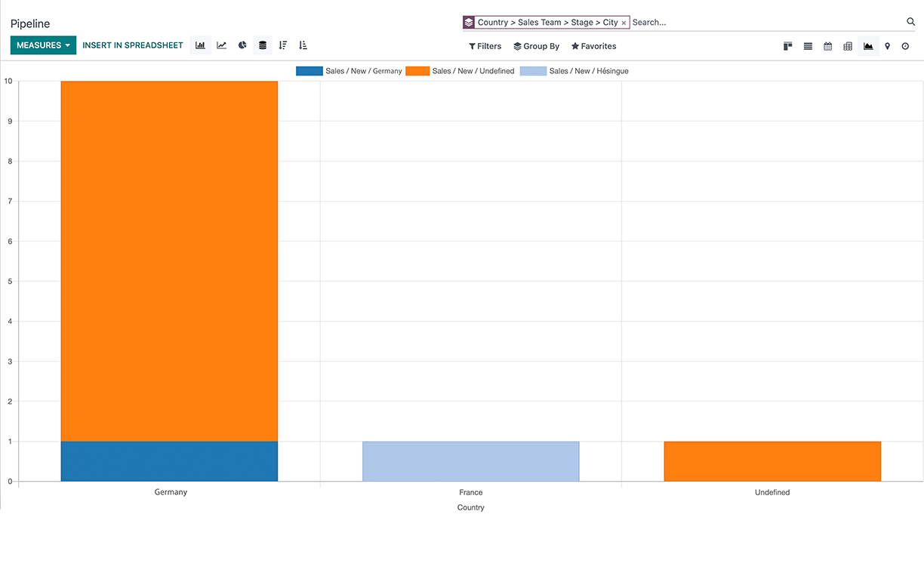Click Insert in Spreadsheet button
Image resolution: width=924 pixels, height=573 pixels.
(133, 45)
